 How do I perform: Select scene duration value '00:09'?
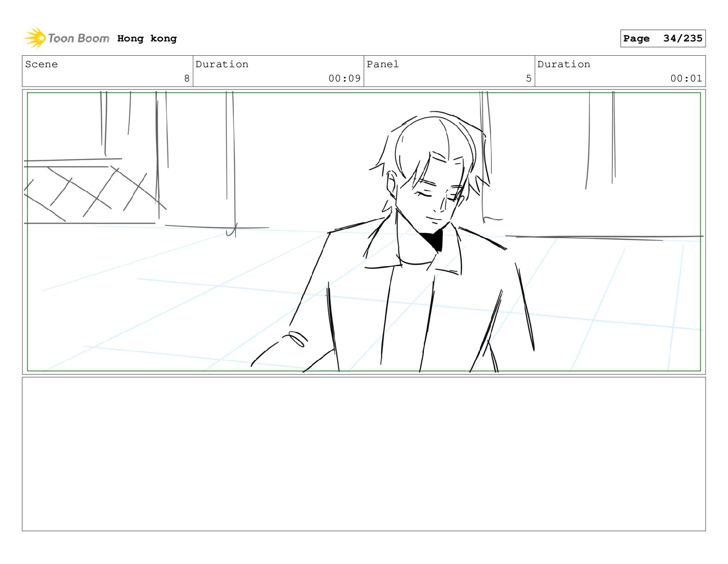tap(344, 79)
